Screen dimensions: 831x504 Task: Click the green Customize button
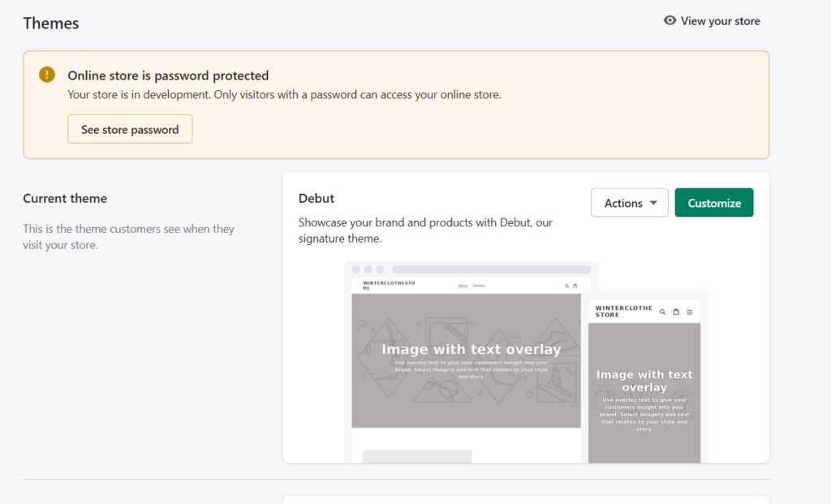pos(714,202)
